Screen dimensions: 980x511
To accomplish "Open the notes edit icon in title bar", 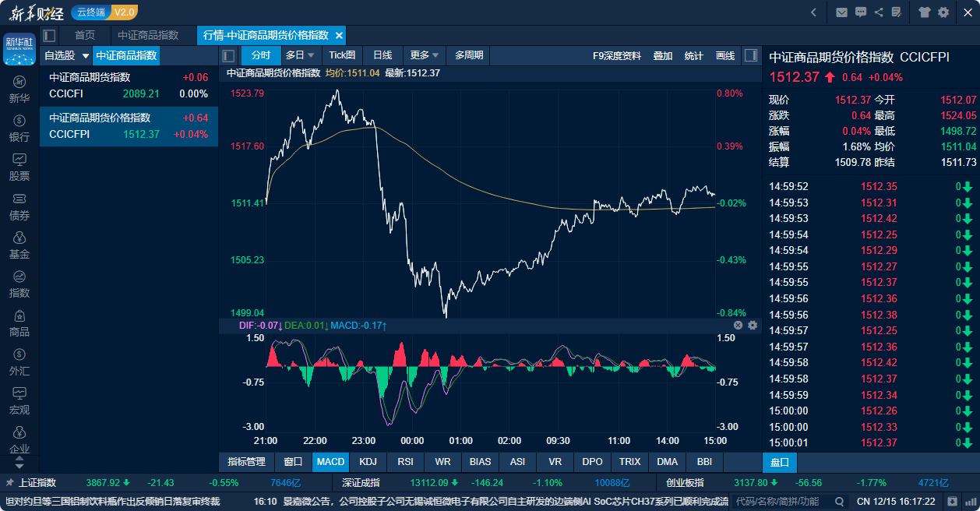I will 897,12.
